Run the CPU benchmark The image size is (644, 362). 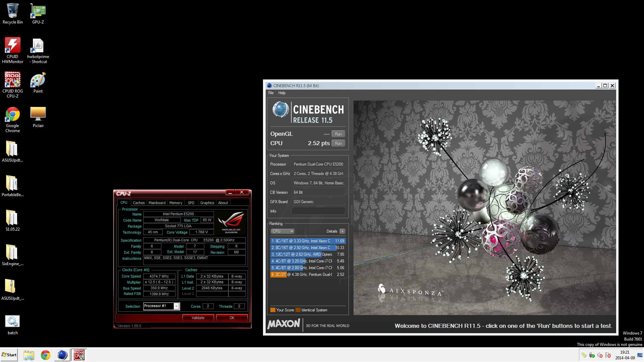[x=338, y=143]
